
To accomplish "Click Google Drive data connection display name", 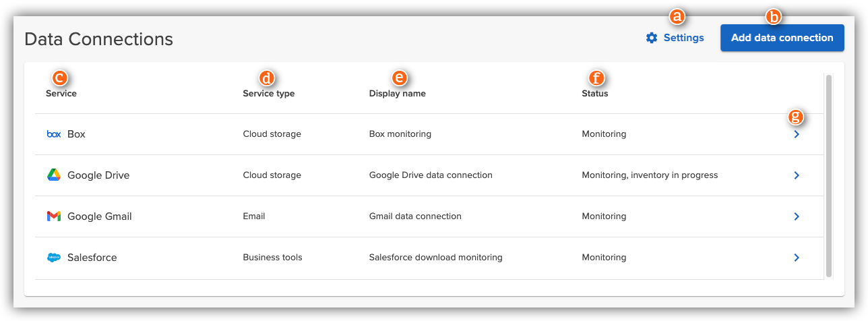I will (x=431, y=175).
